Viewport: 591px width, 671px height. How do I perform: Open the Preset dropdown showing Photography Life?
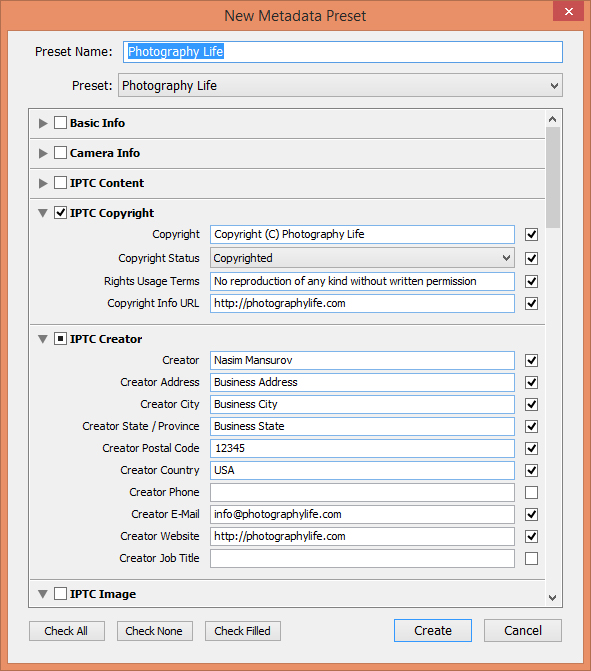340,85
